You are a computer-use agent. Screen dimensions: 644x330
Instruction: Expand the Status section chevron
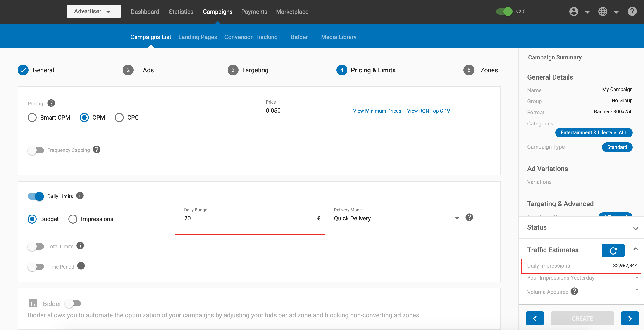point(635,228)
